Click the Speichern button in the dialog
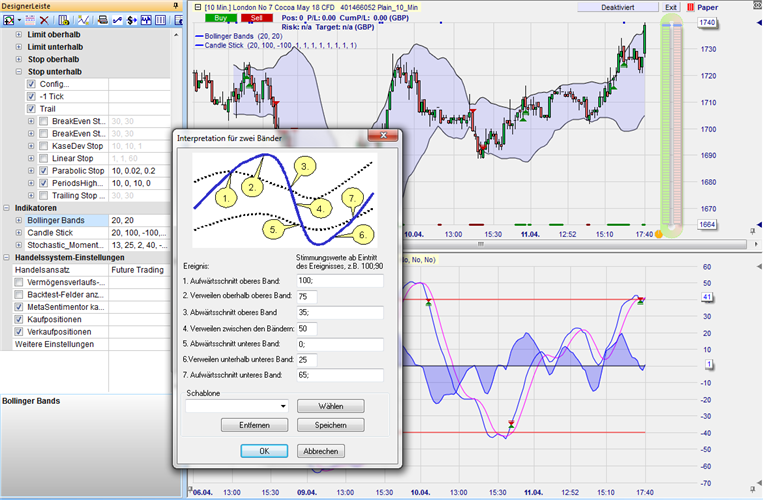Viewport: 763px width, 500px height. click(330, 425)
